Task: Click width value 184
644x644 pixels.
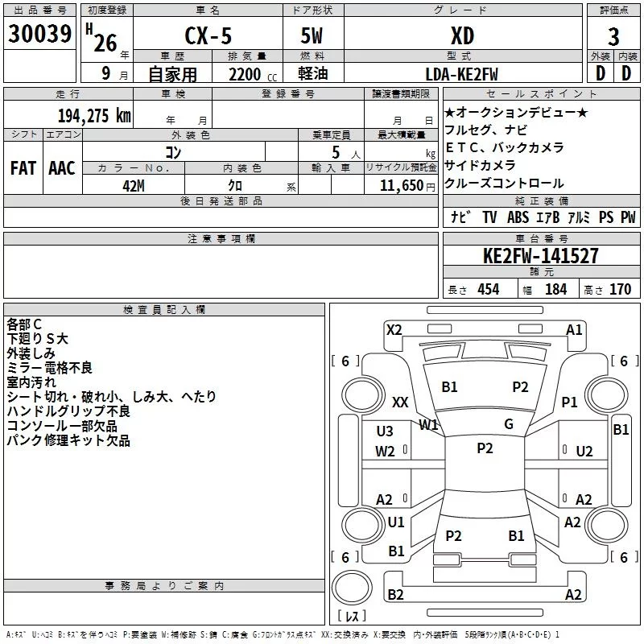Action: pyautogui.click(x=555, y=289)
